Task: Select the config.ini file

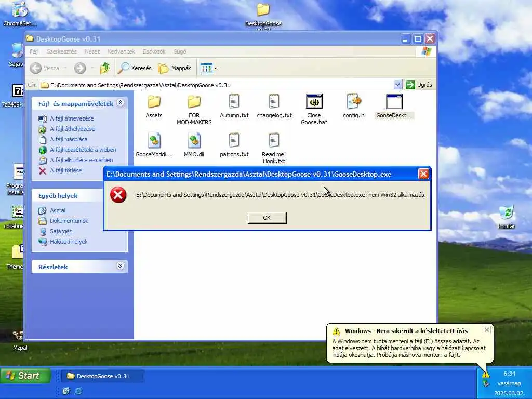Action: click(x=354, y=107)
